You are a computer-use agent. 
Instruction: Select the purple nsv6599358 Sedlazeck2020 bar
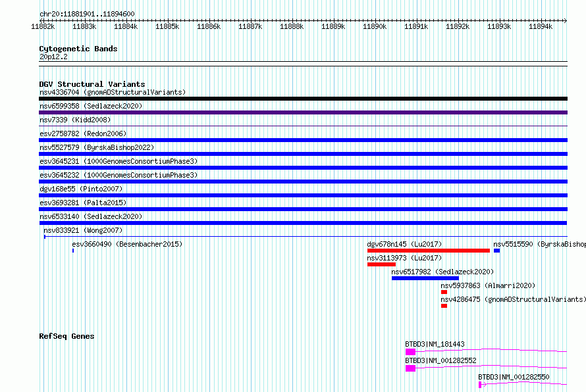[x=303, y=112]
